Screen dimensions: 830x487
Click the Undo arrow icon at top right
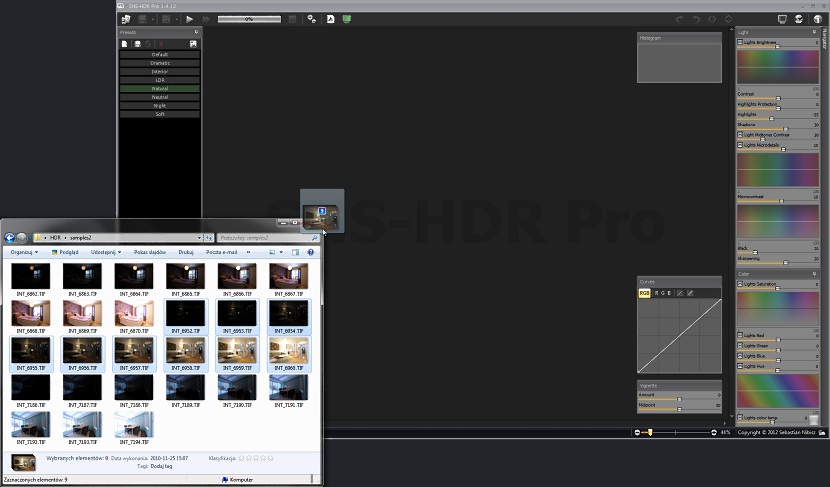[x=679, y=20]
